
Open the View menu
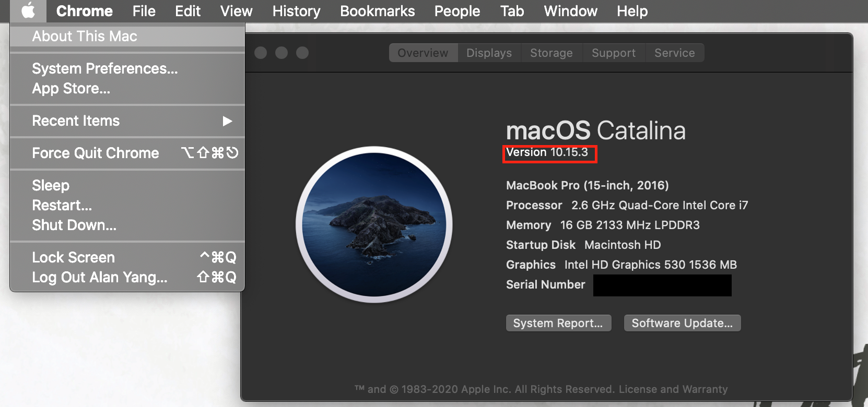(236, 11)
